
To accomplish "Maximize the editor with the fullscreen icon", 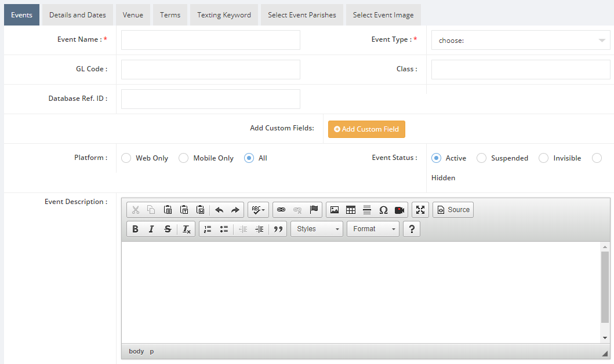I will click(x=420, y=210).
